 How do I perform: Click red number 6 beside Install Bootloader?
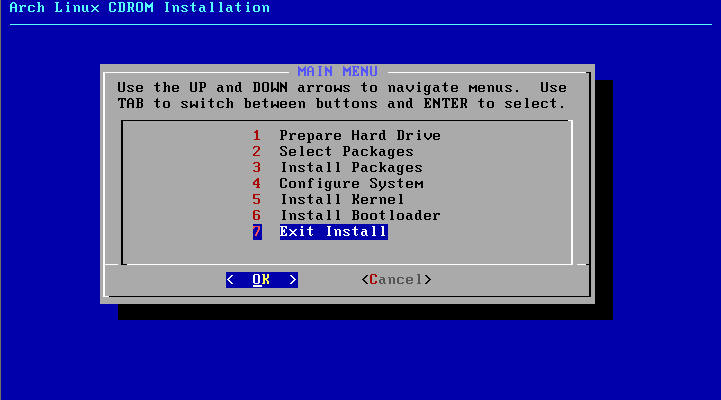257,216
